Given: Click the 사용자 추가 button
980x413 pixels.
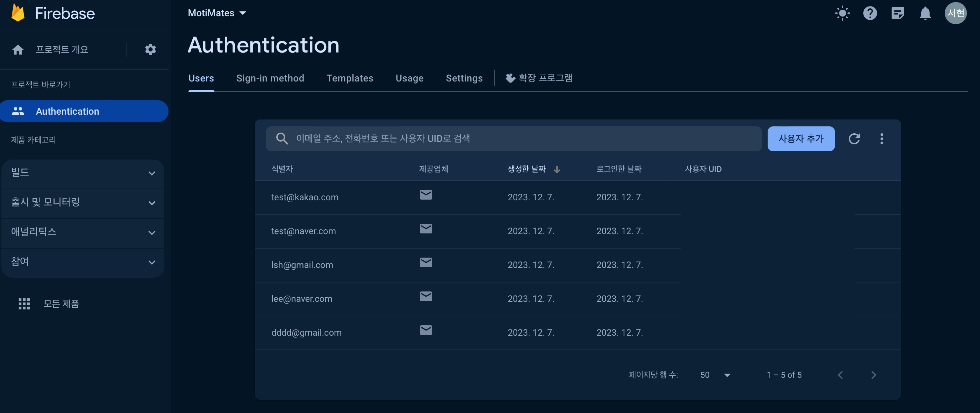Looking at the screenshot, I should pyautogui.click(x=800, y=139).
